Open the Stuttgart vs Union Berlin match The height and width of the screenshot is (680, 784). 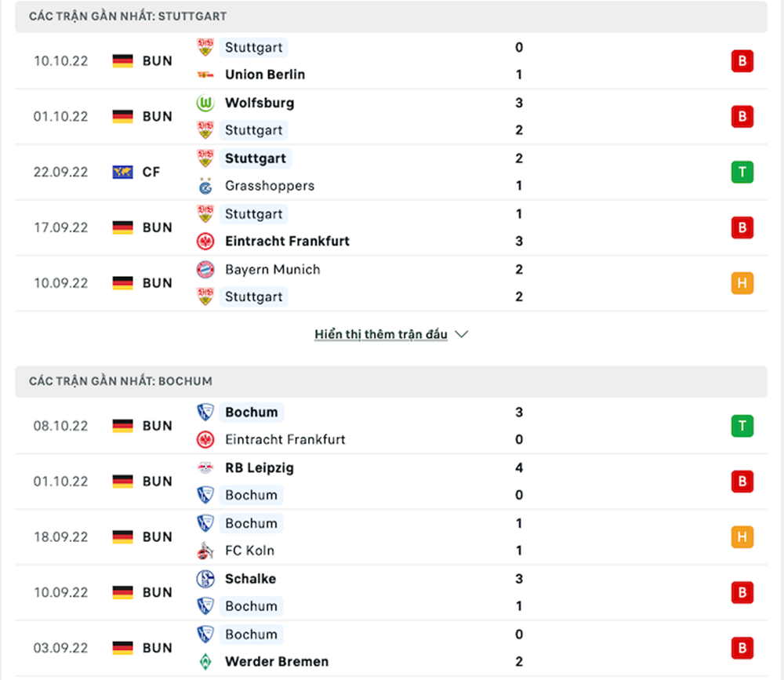pyautogui.click(x=392, y=61)
